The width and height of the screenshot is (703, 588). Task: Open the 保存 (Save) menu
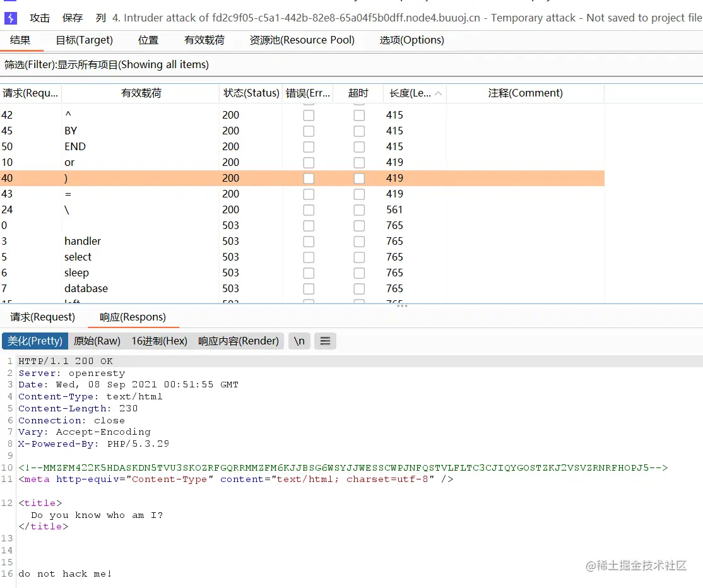point(72,18)
